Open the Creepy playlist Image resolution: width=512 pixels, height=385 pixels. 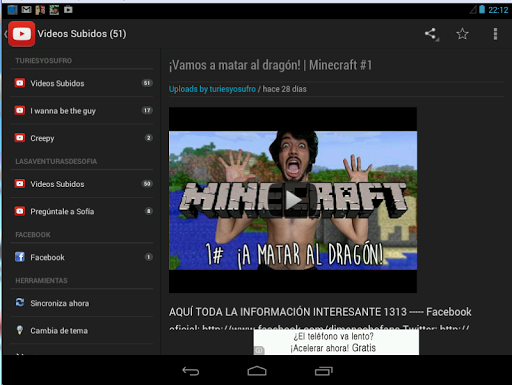coord(82,138)
